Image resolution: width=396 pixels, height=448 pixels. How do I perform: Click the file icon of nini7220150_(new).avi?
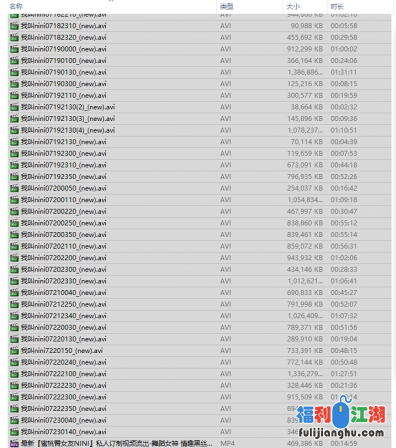(14, 351)
